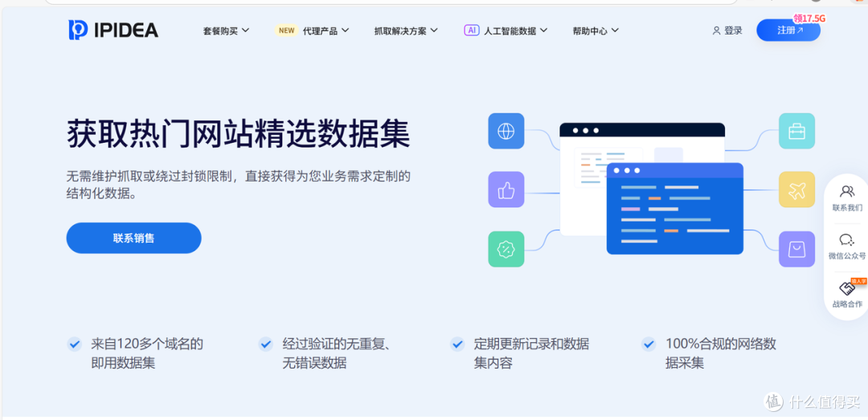Expand the 帮助中心 dropdown arrow
Viewport: 868px width, 420px height.
(615, 31)
